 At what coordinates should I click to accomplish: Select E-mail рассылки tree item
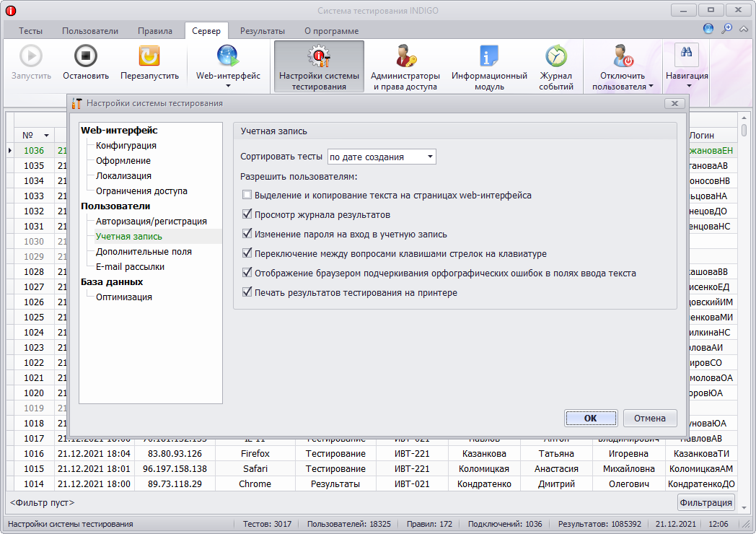130,267
